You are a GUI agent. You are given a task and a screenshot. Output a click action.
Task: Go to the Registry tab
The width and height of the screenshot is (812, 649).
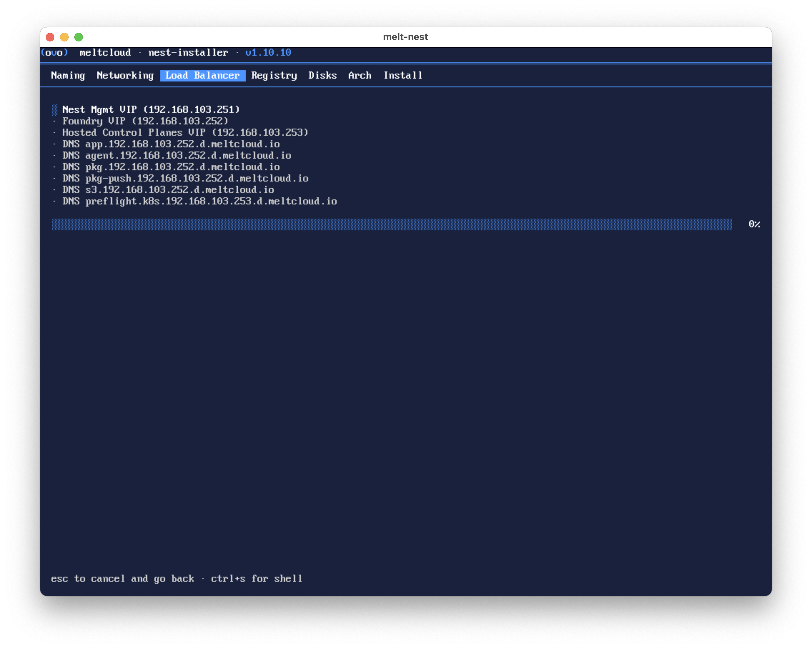(274, 76)
